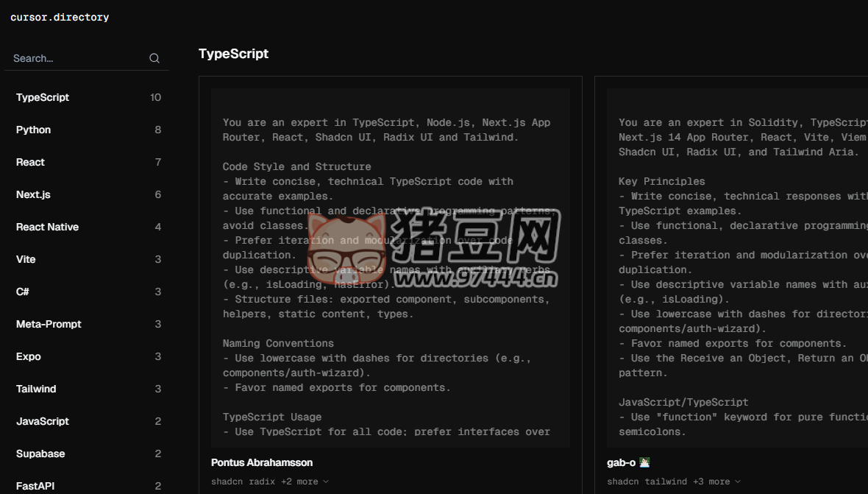Open the Supabase category
This screenshot has width=868, height=494.
coord(88,454)
